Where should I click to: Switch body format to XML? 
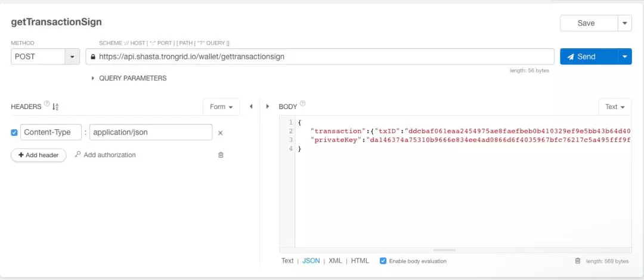pyautogui.click(x=335, y=261)
